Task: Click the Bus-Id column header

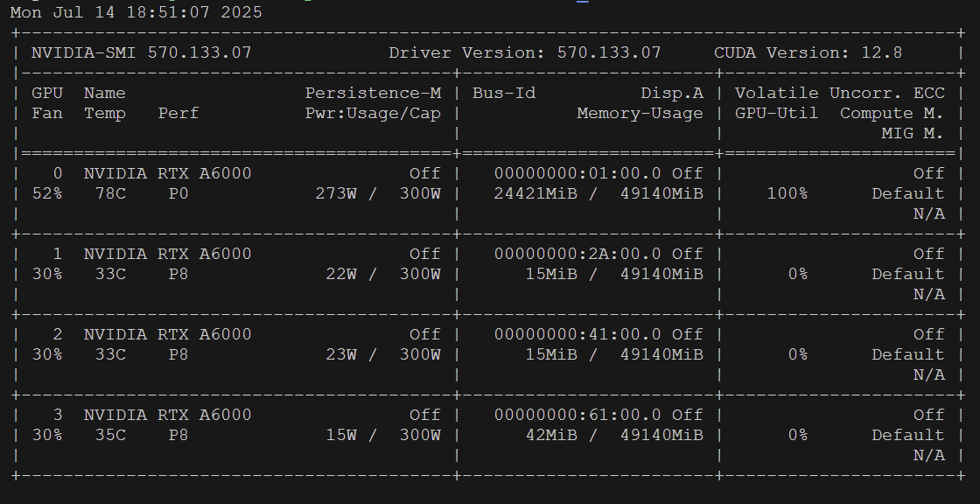Action: [504, 93]
